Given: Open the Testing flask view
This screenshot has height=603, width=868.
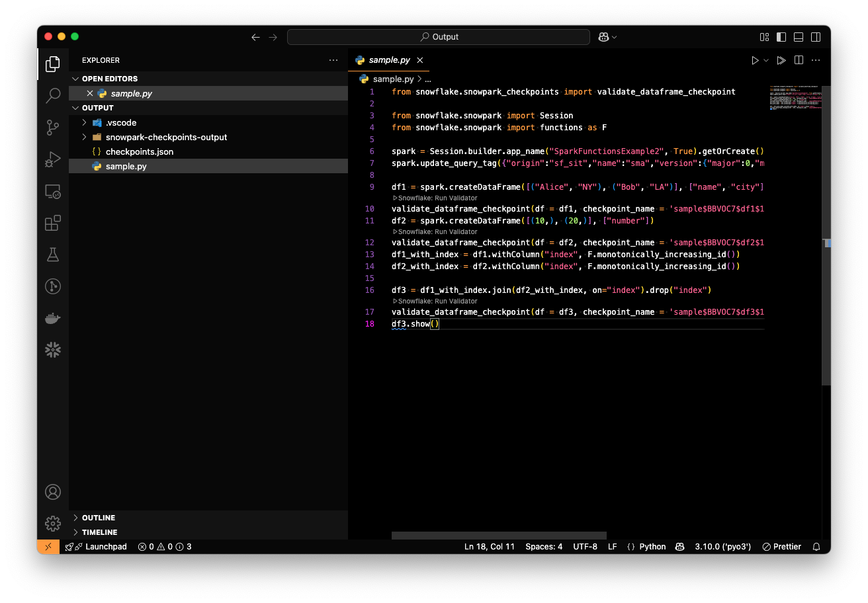Looking at the screenshot, I should pyautogui.click(x=53, y=255).
